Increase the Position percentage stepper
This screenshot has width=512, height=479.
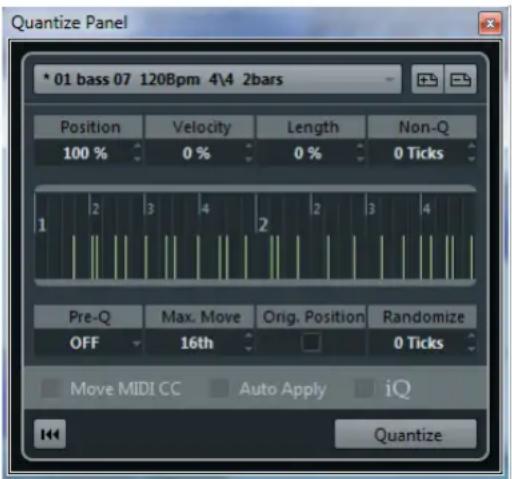(137, 147)
